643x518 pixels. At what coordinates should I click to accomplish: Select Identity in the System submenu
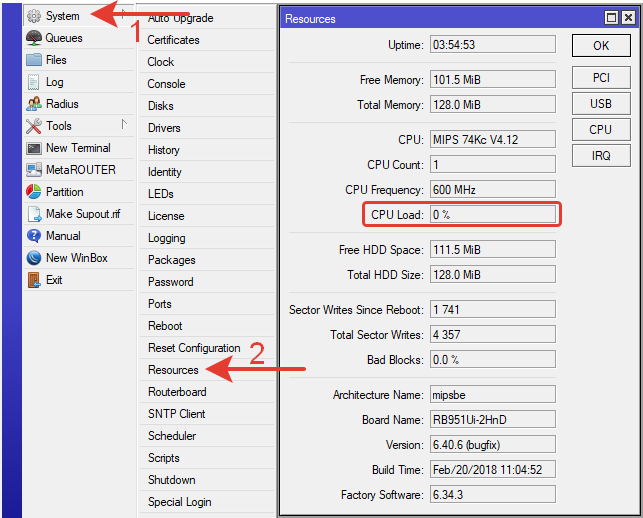(x=207, y=172)
